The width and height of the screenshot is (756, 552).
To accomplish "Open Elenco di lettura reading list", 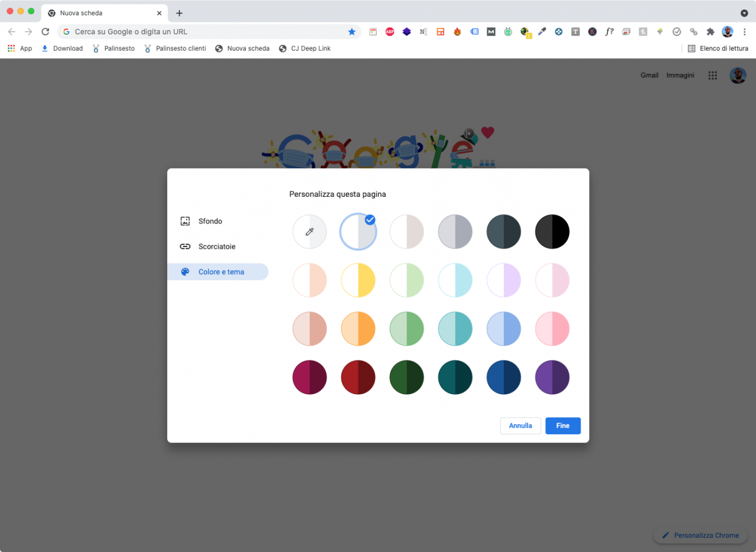I will tap(718, 48).
